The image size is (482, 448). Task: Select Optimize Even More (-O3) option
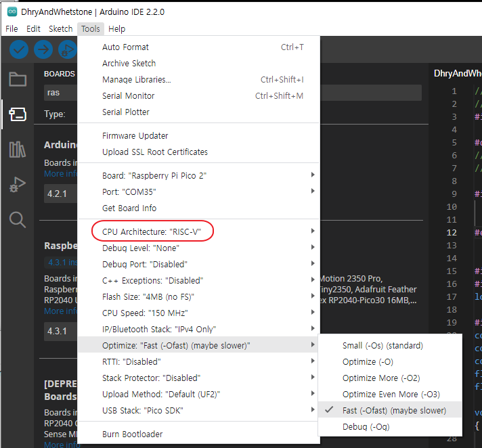[390, 395]
